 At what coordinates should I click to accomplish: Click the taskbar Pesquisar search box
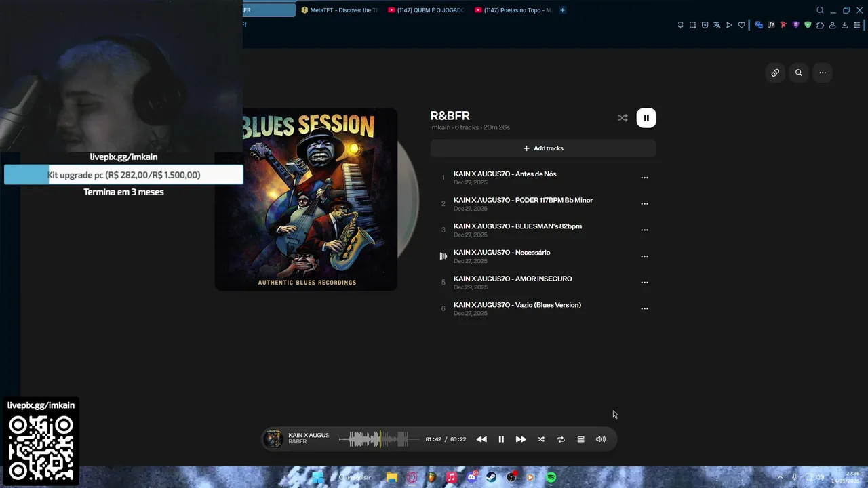356,477
